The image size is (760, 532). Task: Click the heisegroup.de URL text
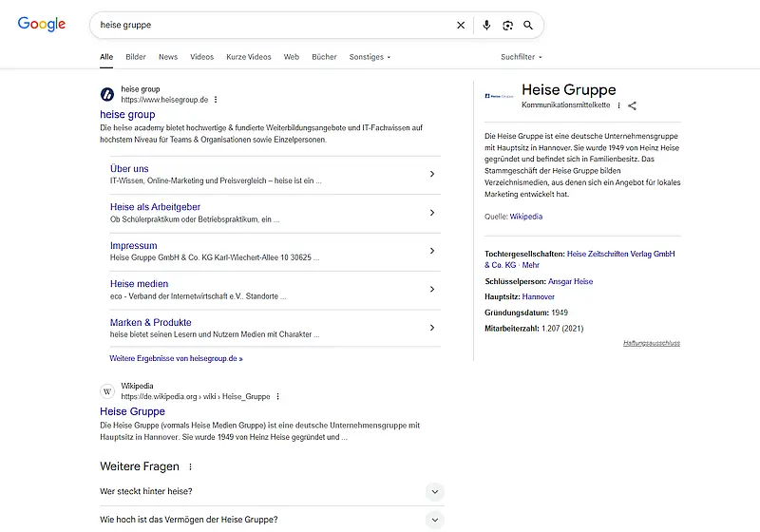[x=164, y=100]
